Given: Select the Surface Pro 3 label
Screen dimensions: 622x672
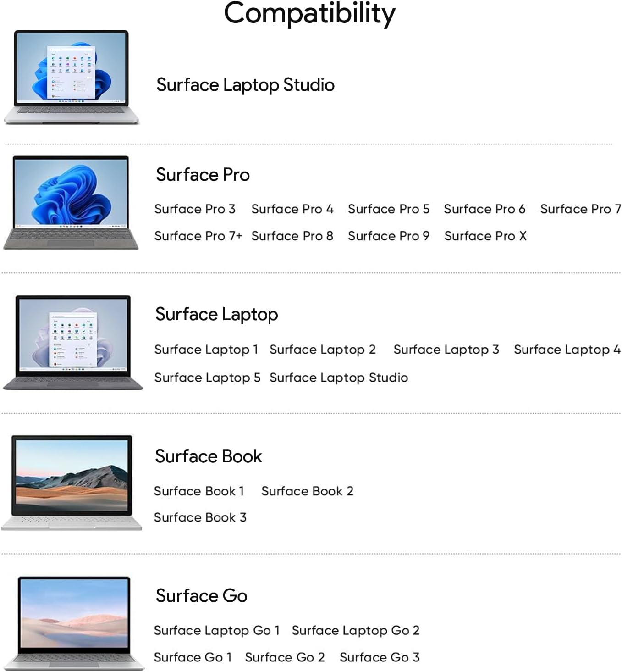Looking at the screenshot, I should pos(195,209).
